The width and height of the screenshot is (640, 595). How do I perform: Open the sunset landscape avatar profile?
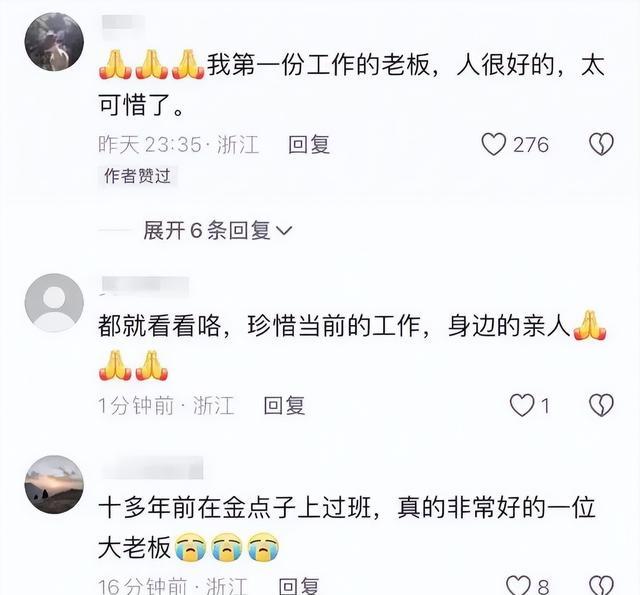click(54, 485)
